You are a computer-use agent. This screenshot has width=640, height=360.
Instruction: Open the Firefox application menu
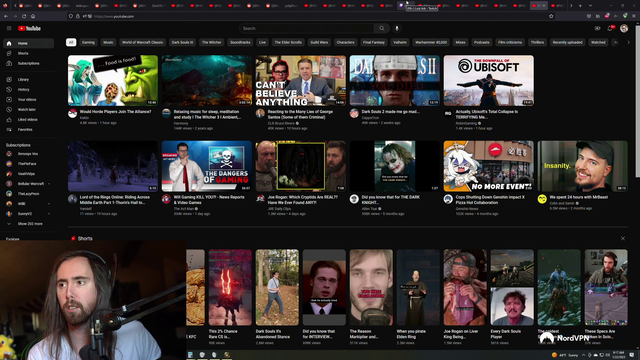pyautogui.click(x=634, y=16)
